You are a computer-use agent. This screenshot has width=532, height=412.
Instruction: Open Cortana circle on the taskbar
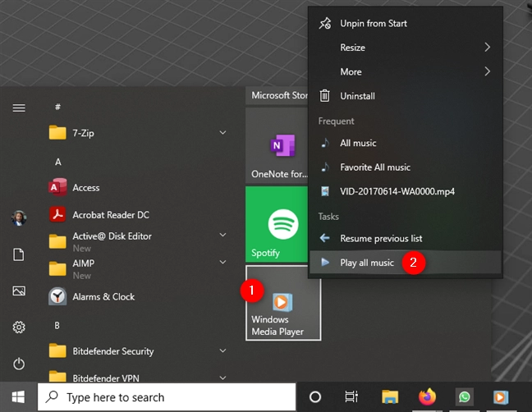click(315, 396)
